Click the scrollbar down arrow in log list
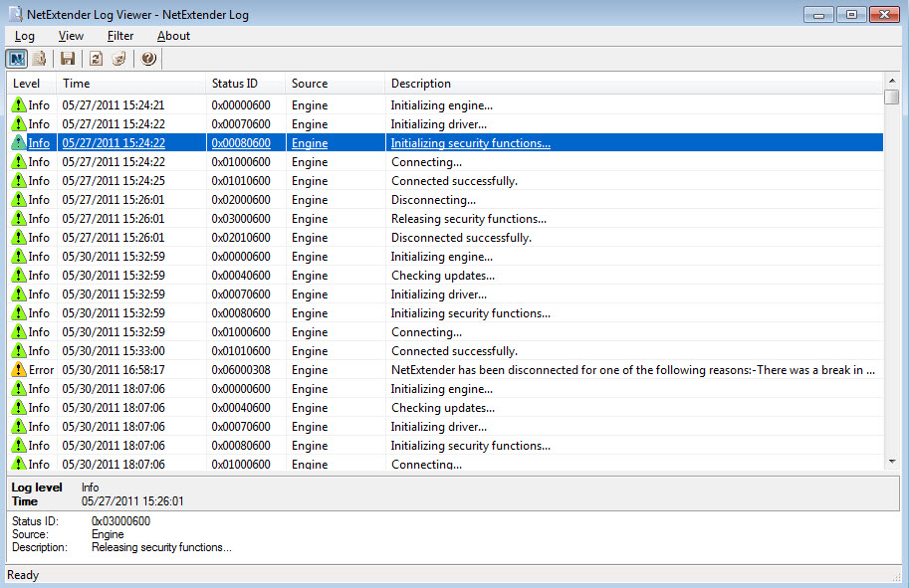Screen dimensions: 909x588 click(x=892, y=462)
